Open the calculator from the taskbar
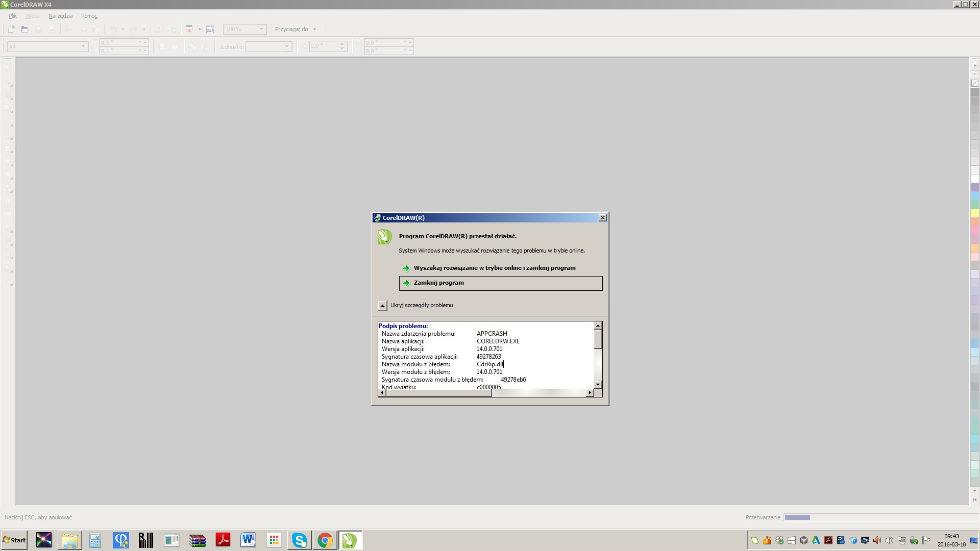The width and height of the screenshot is (980, 551). click(x=95, y=540)
